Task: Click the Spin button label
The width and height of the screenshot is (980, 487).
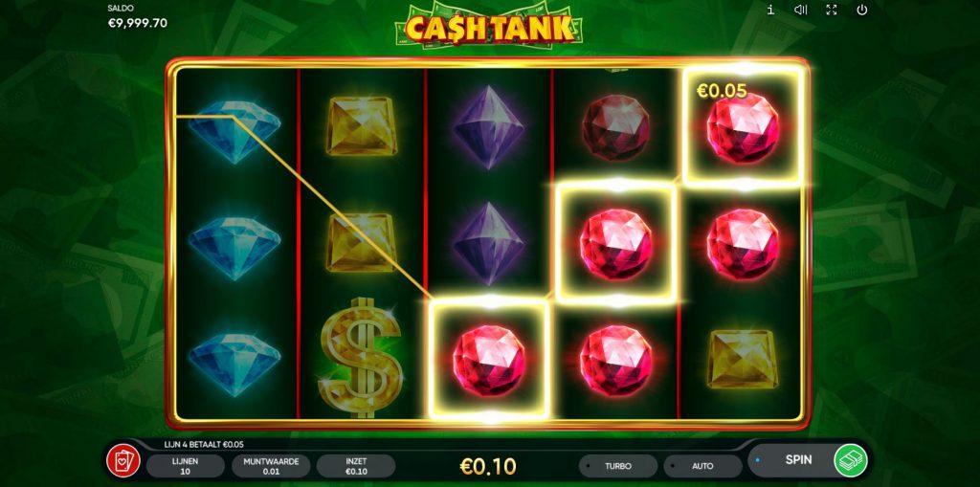Action: 798,459
